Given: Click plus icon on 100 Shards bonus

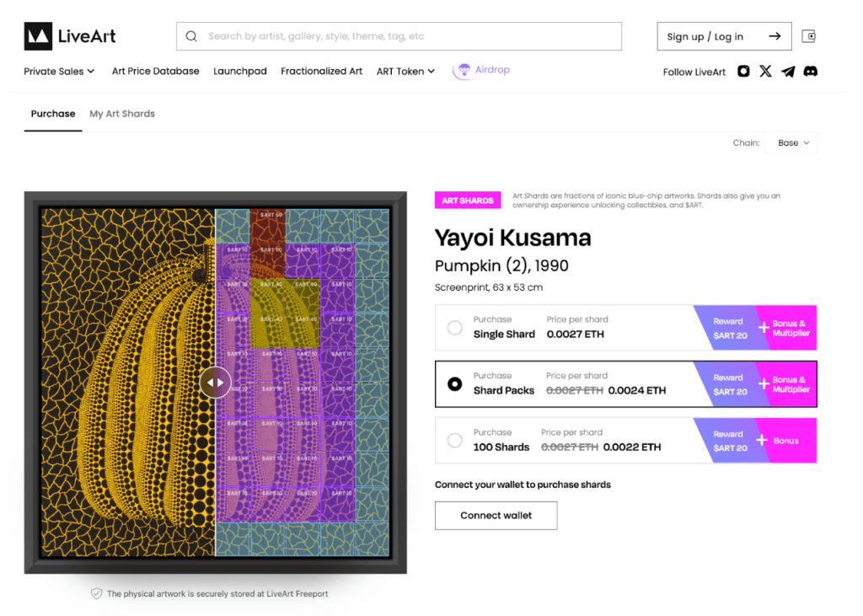Looking at the screenshot, I should (x=762, y=440).
